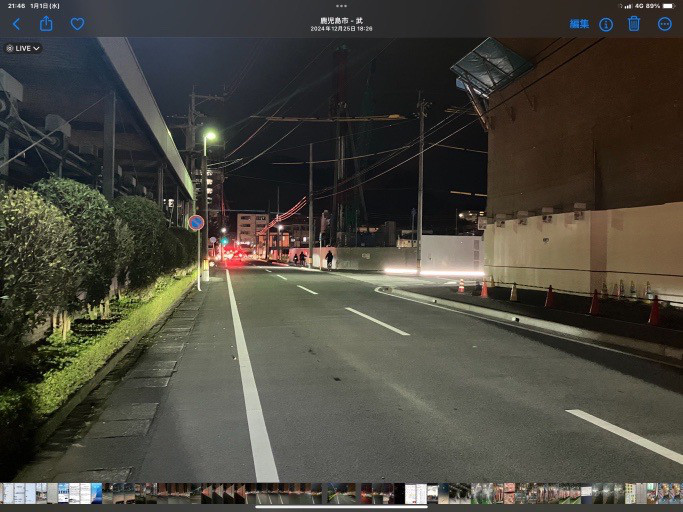
Task: Open the More options ellipsis menu
Action: pyautogui.click(x=664, y=24)
